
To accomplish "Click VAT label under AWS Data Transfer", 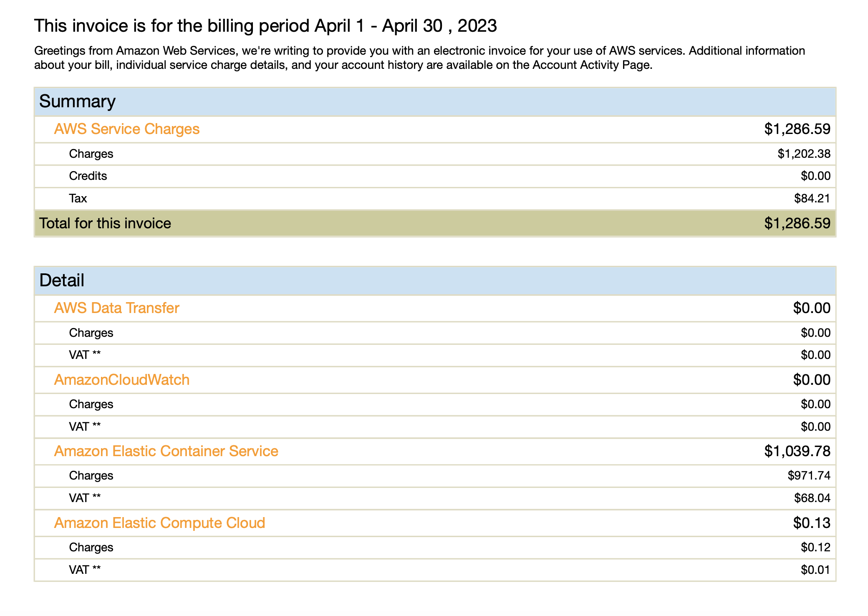I will [85, 355].
